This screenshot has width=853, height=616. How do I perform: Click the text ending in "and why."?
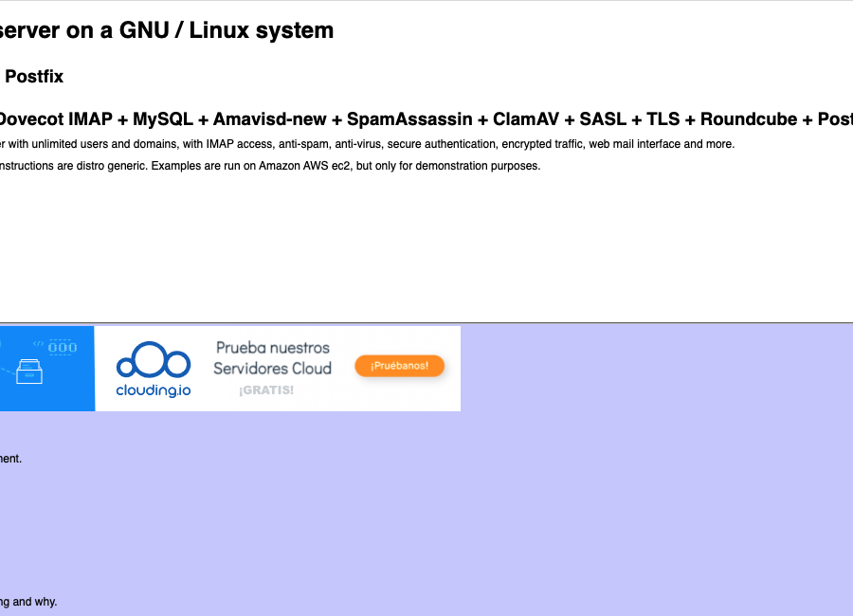[x=28, y=601]
